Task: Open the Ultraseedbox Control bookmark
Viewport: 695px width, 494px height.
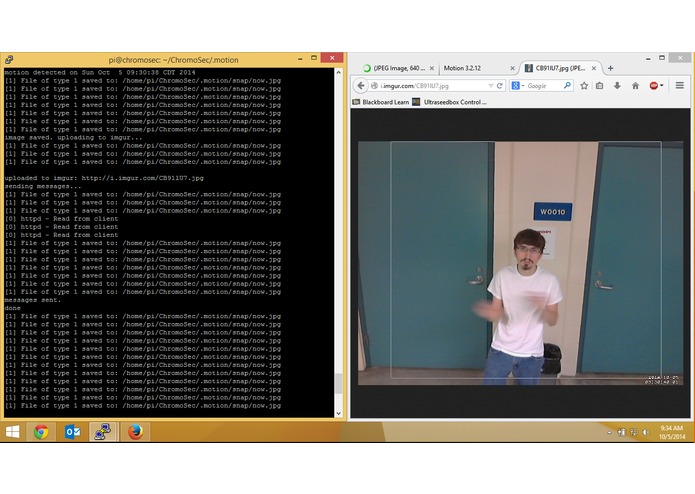Action: [449, 102]
